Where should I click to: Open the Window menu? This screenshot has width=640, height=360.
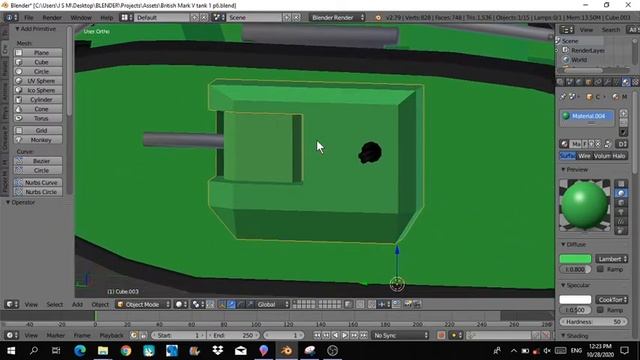point(81,18)
